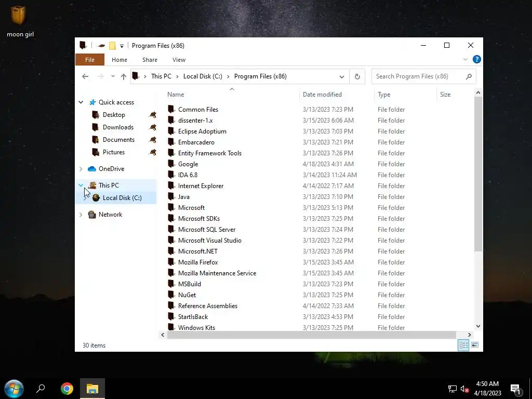Viewport: 532px width, 399px height.
Task: Expand the OneDrive tree node
Action: click(81, 169)
